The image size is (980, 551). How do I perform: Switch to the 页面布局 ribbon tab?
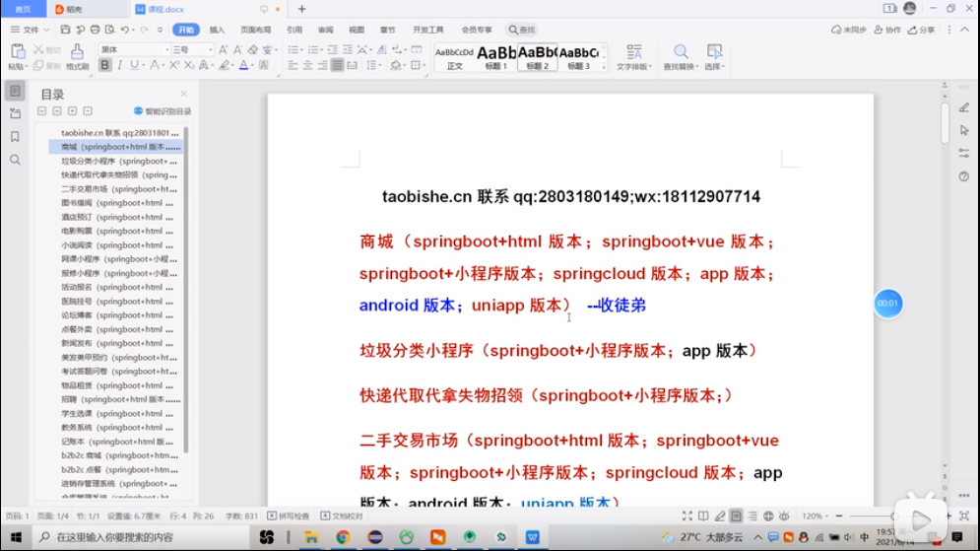(256, 30)
